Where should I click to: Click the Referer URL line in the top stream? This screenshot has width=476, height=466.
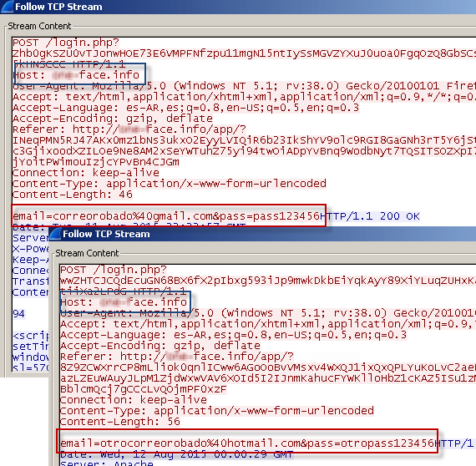(x=129, y=129)
